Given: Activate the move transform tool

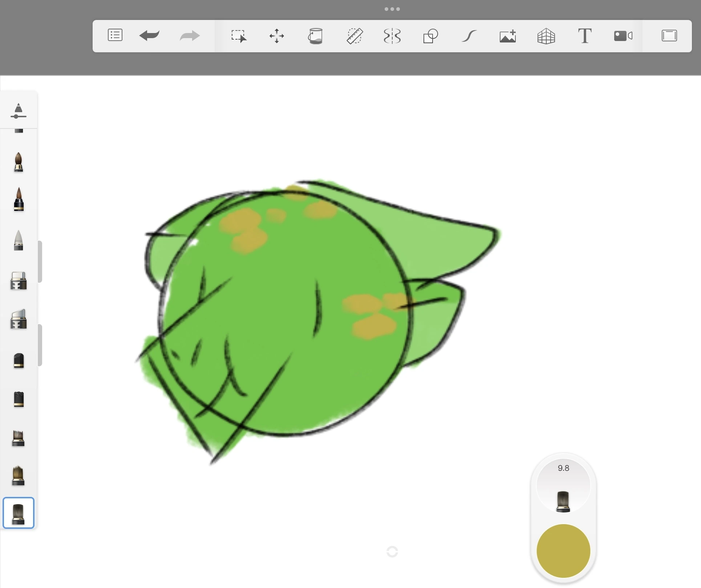Looking at the screenshot, I should [277, 36].
